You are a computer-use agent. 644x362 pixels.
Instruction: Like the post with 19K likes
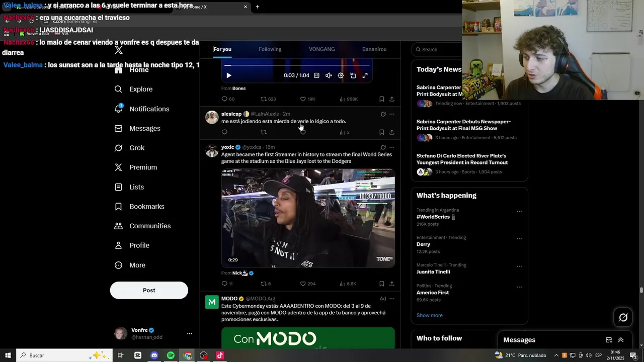point(307,99)
